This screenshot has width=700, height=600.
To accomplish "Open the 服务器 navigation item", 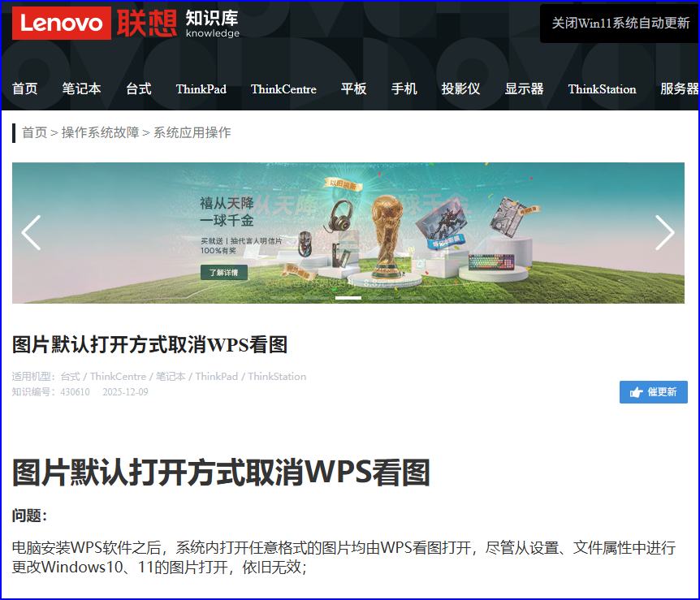I will click(x=679, y=88).
